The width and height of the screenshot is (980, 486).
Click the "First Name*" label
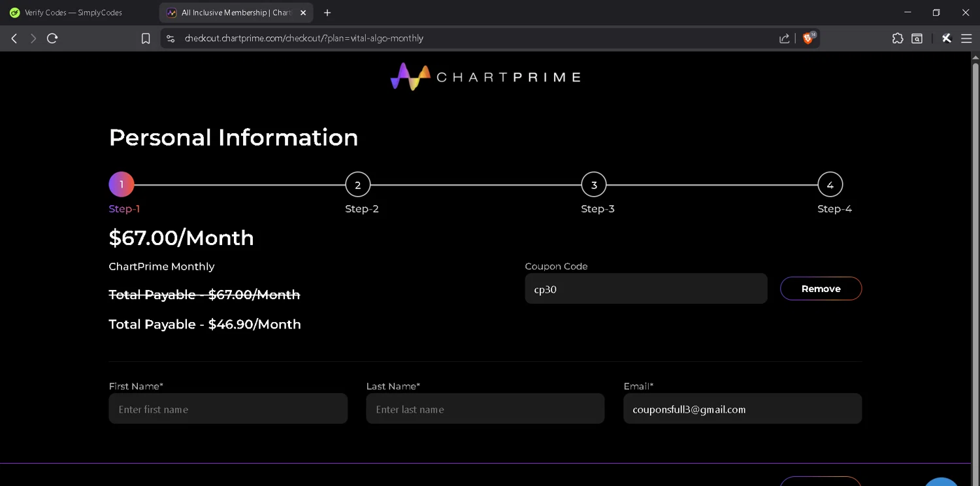pyautogui.click(x=136, y=386)
